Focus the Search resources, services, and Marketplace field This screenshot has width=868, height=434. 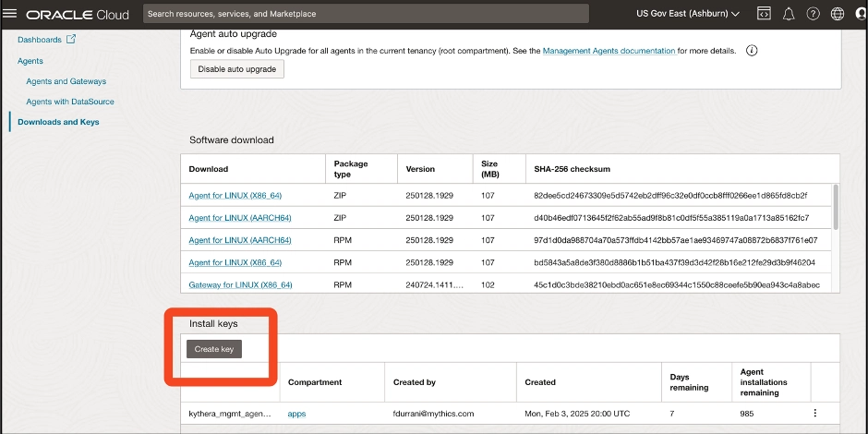(366, 14)
